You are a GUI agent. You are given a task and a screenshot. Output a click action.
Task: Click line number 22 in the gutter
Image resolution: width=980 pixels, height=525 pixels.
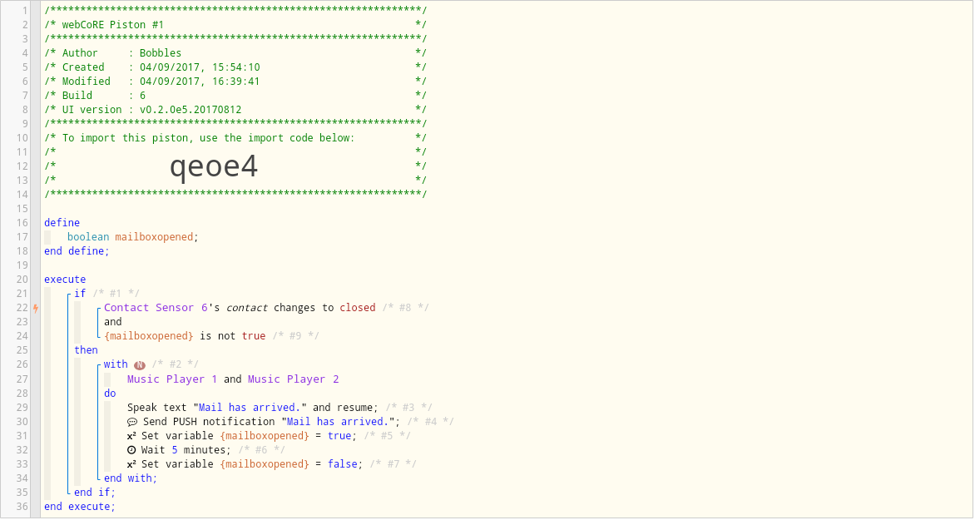click(x=22, y=308)
